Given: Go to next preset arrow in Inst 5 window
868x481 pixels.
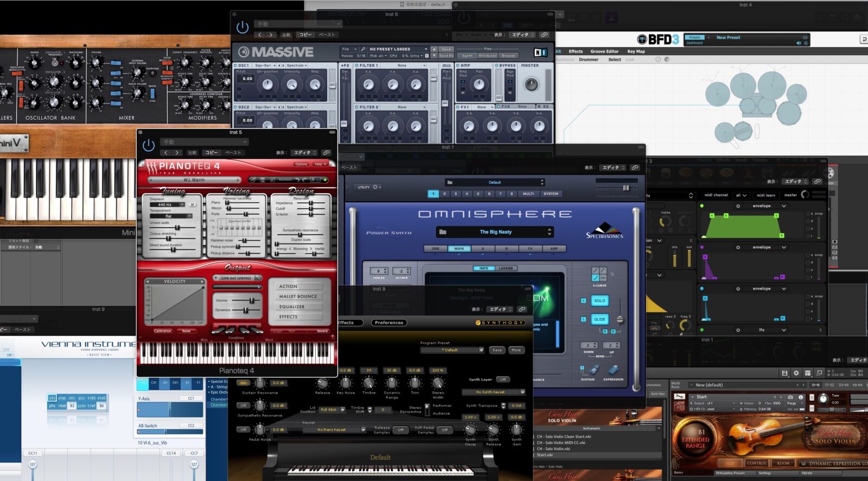Looking at the screenshot, I should point(177,153).
